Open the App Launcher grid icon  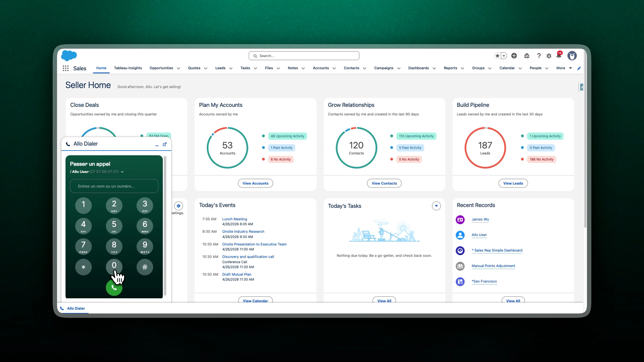pyautogui.click(x=66, y=68)
